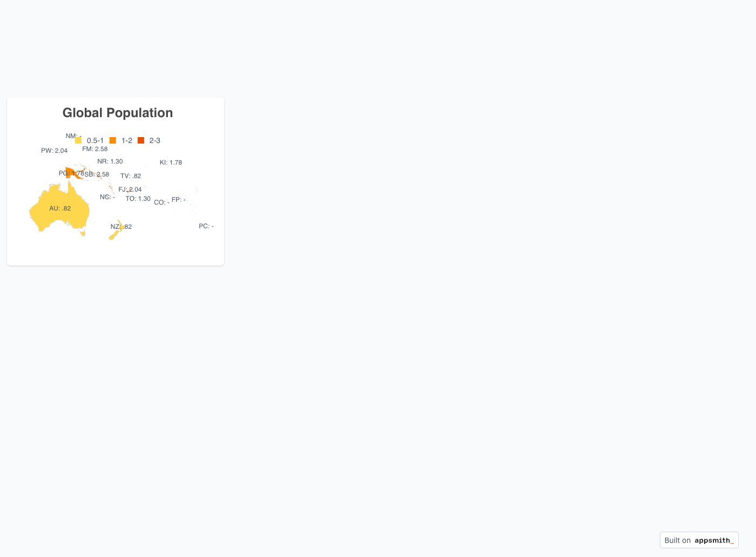
Task: Click the TO: 1.30 label
Action: point(138,199)
